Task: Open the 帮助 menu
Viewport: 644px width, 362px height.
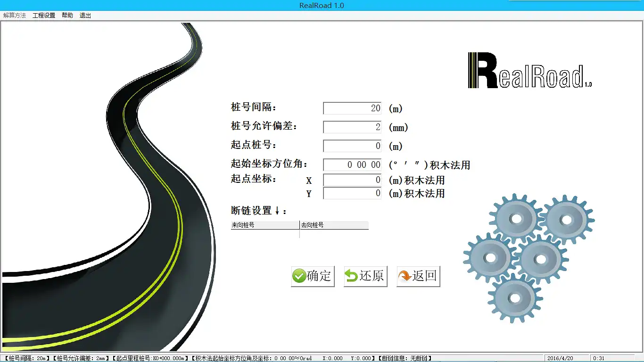Action: pyautogui.click(x=67, y=16)
